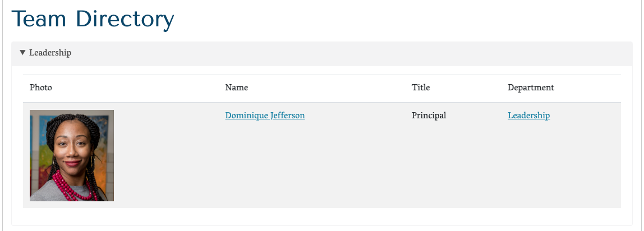644x231 pixels.
Task: Select the Department column header
Action: pyautogui.click(x=531, y=87)
